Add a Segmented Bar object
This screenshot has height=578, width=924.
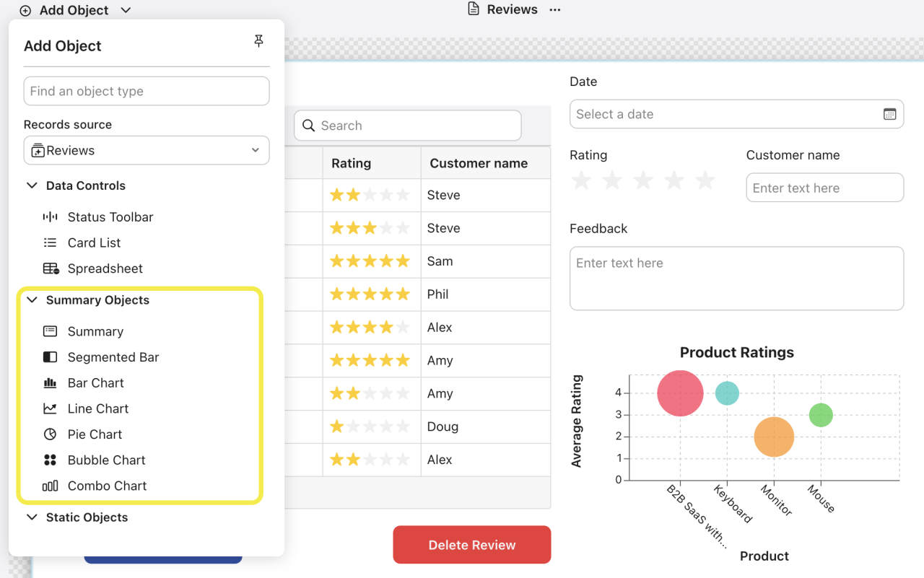[113, 356]
